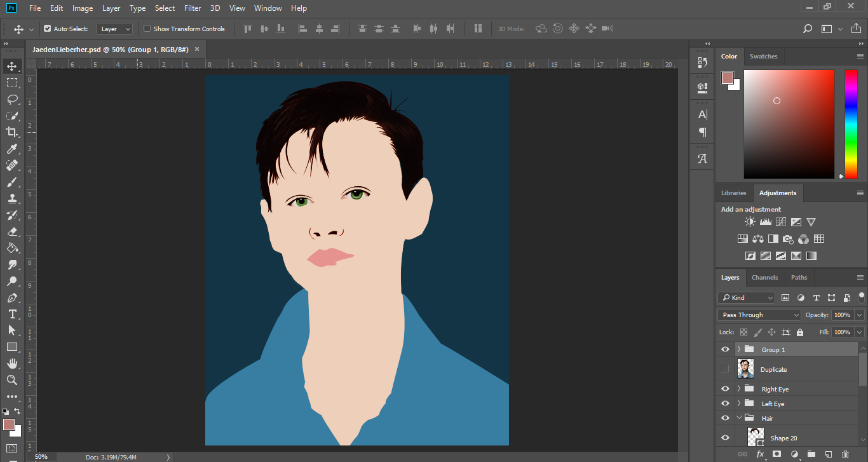Select the Spot Healing Brush tool

(x=11, y=165)
